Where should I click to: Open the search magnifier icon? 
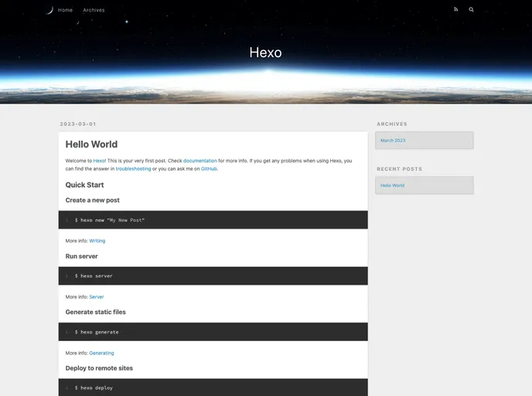click(x=471, y=9)
